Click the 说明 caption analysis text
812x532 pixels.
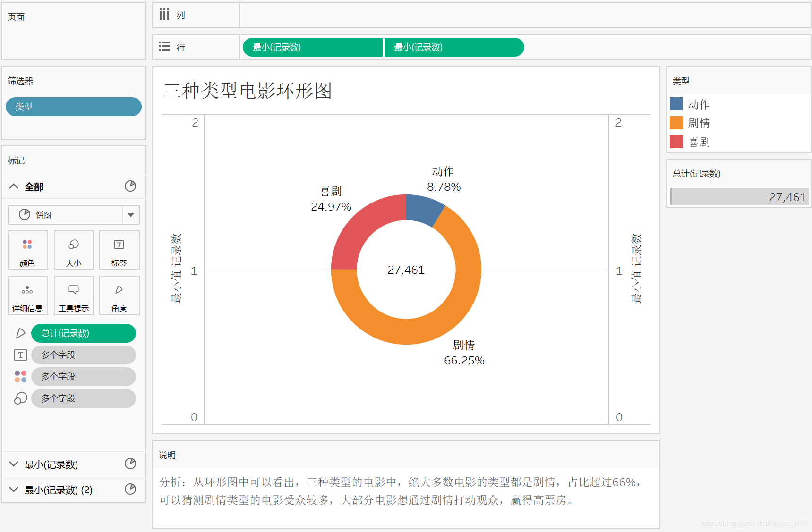(401, 491)
